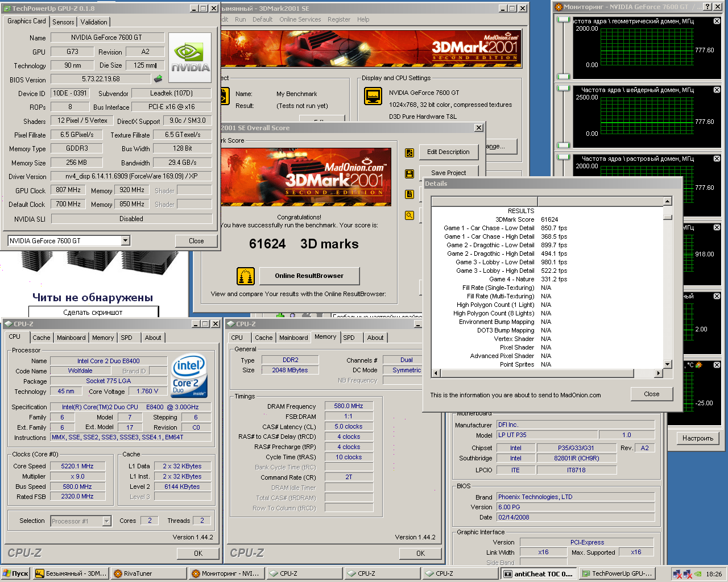Click OK in left CPU-Z window
This screenshot has width=728, height=582.
click(x=198, y=553)
